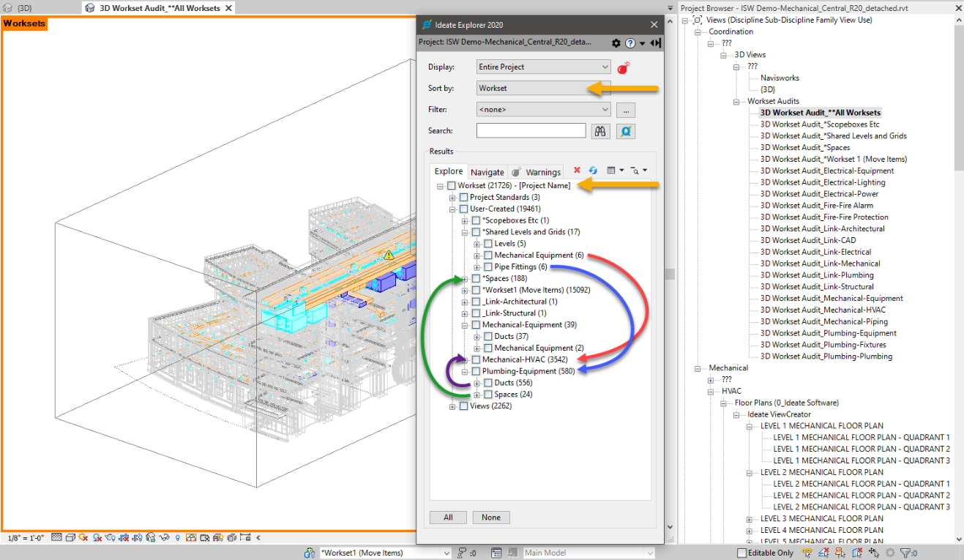Open the Ideate Explorer help icon
The height and width of the screenshot is (560, 964).
630,43
